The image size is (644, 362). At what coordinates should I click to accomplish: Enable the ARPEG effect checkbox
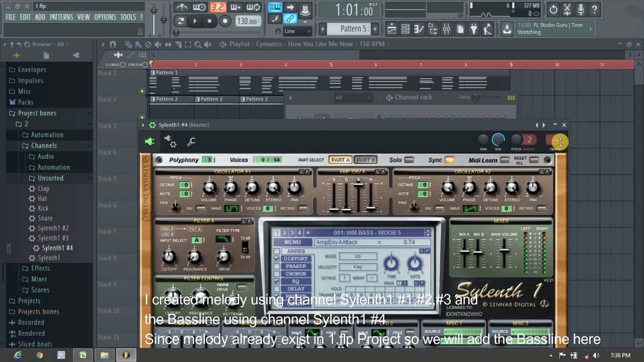click(x=277, y=251)
